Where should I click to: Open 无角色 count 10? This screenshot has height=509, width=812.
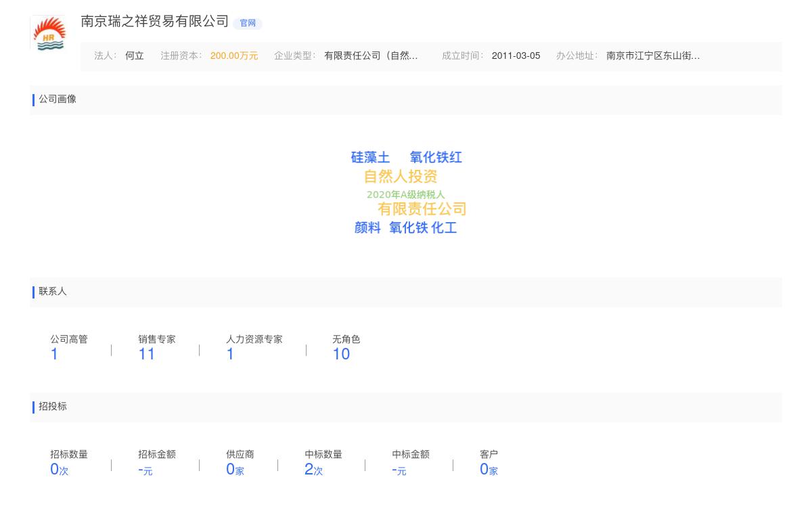click(x=341, y=354)
